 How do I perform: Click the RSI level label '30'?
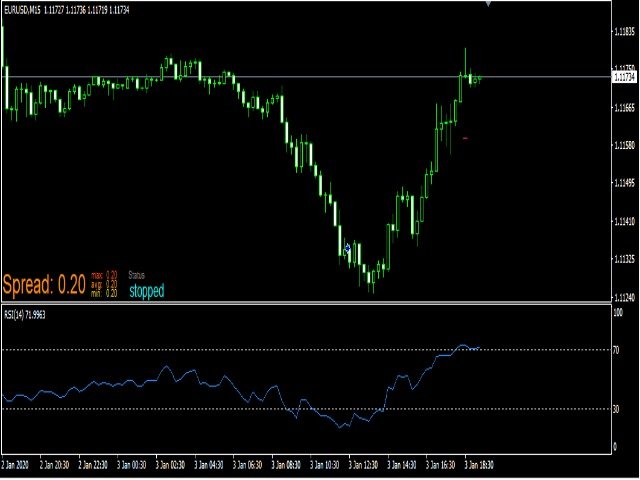[616, 409]
